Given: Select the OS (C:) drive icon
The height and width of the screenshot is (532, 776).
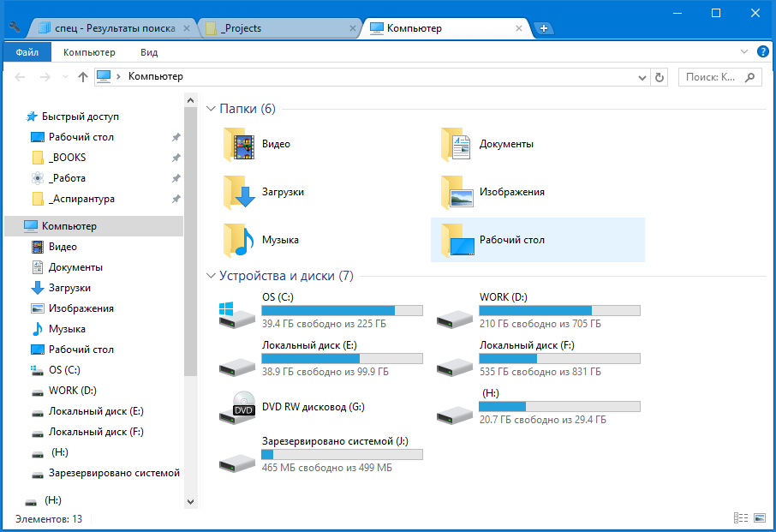Looking at the screenshot, I should click(x=236, y=315).
